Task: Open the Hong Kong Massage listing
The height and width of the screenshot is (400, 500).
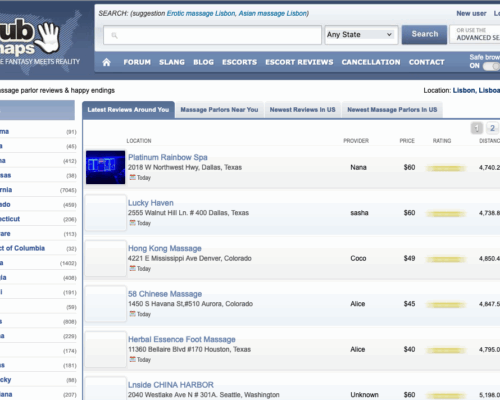Action: (x=165, y=248)
